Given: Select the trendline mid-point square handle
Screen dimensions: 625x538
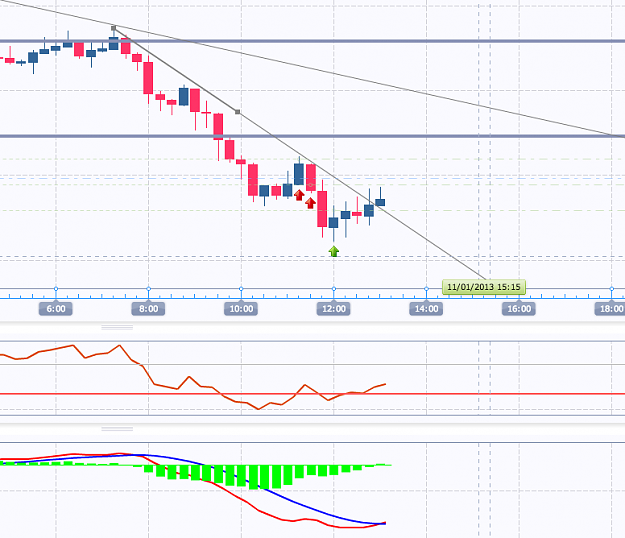Looking at the screenshot, I should click(238, 112).
